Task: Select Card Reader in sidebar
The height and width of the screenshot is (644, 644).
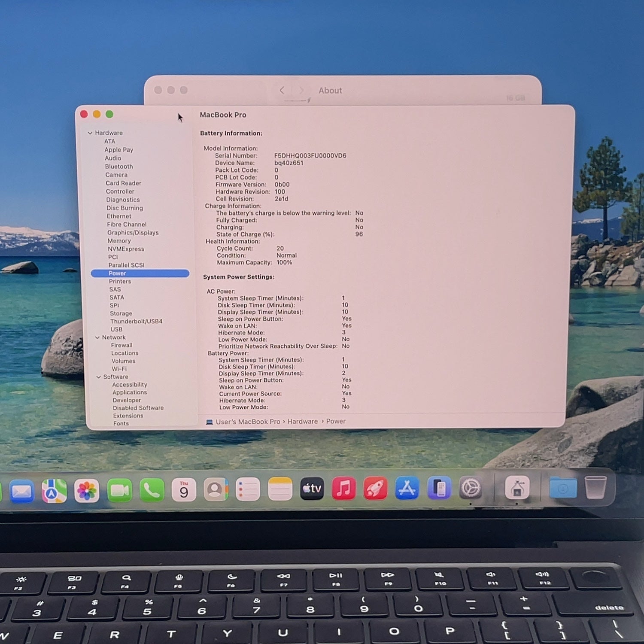Action: pyautogui.click(x=123, y=183)
